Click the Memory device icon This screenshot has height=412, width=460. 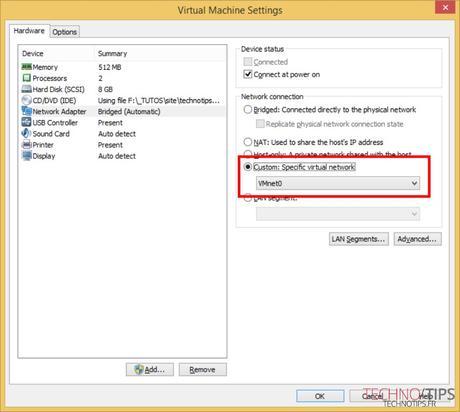[27, 67]
